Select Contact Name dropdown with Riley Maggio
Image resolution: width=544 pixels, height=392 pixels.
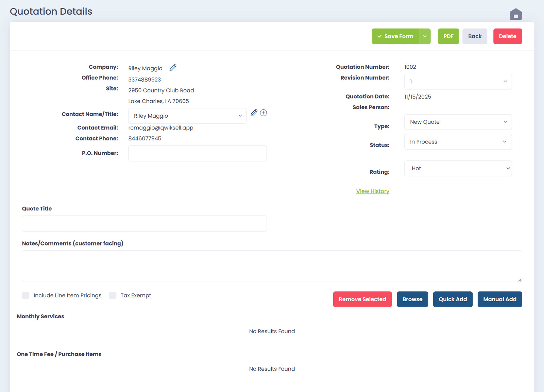(187, 116)
